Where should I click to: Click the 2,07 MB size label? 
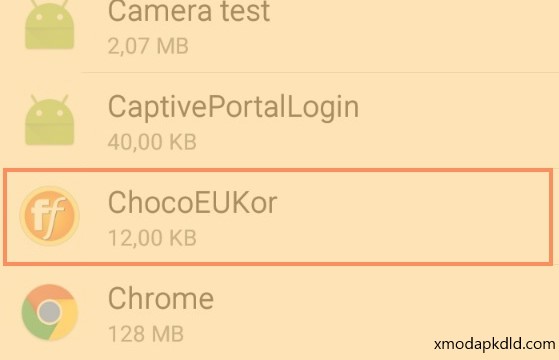148,46
